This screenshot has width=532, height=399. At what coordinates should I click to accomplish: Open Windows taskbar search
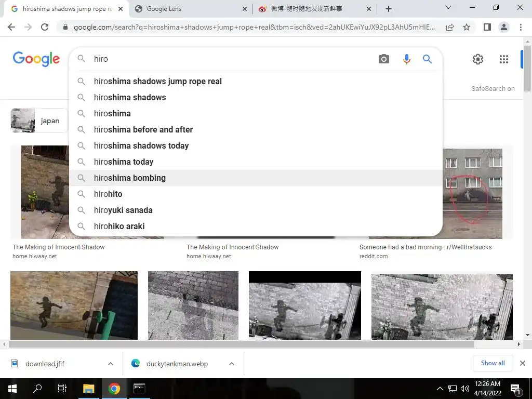(x=37, y=389)
